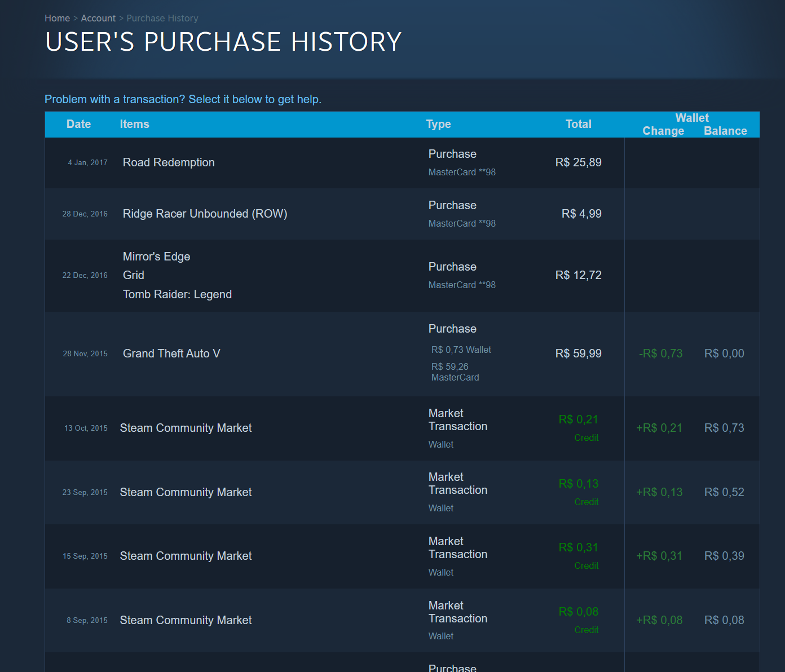
Task: Click 'R$ 0,73 Wallet' payment detail
Action: tap(461, 350)
